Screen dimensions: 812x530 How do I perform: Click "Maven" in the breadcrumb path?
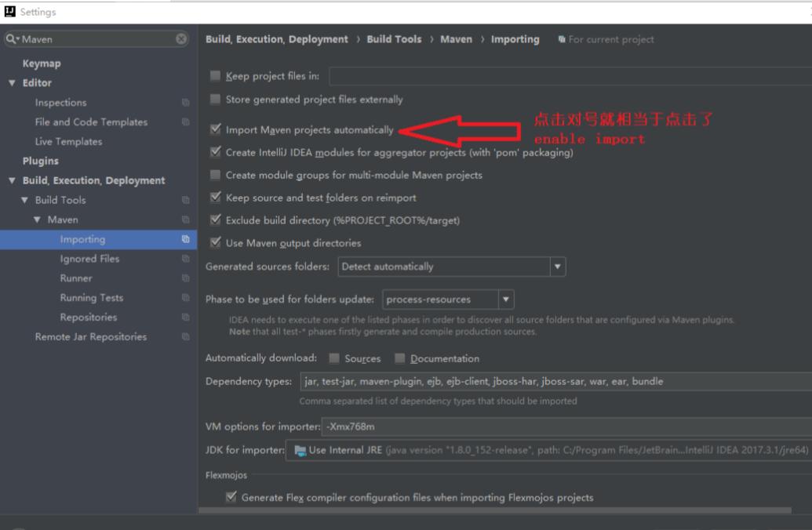(456, 39)
